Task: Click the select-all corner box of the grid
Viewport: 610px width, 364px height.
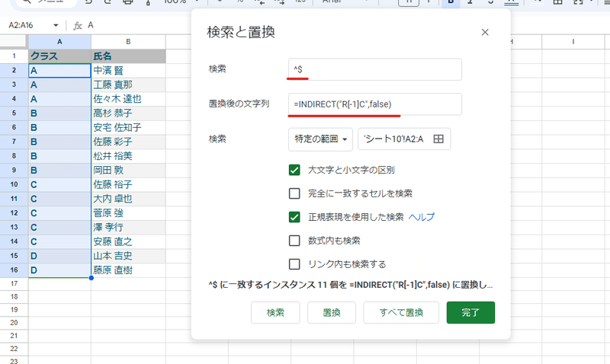Action: tap(14, 42)
